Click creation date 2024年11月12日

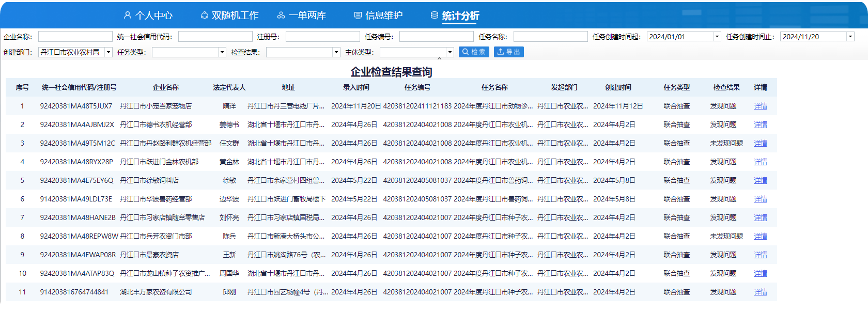(x=618, y=106)
